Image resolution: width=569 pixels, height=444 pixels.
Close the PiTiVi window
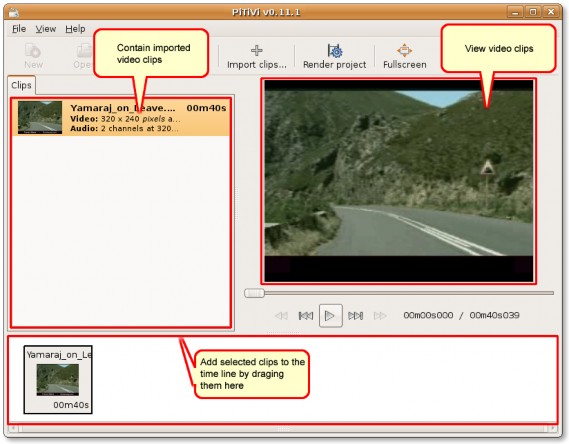[551, 12]
